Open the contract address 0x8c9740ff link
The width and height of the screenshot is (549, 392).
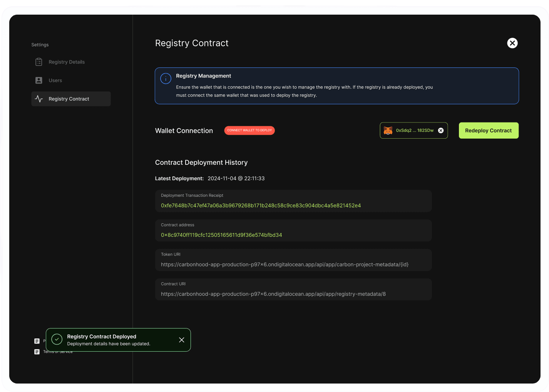[x=221, y=235]
